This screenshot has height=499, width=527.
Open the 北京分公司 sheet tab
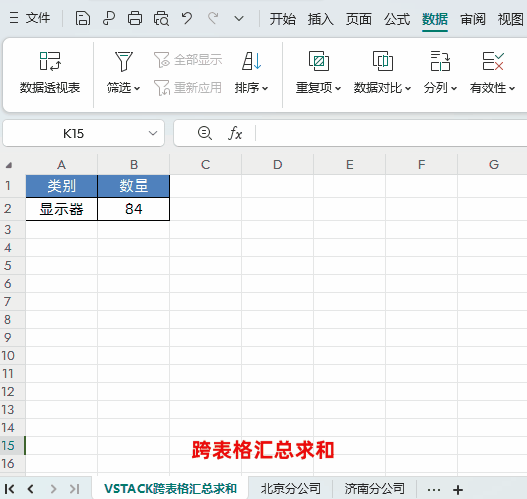pos(290,489)
